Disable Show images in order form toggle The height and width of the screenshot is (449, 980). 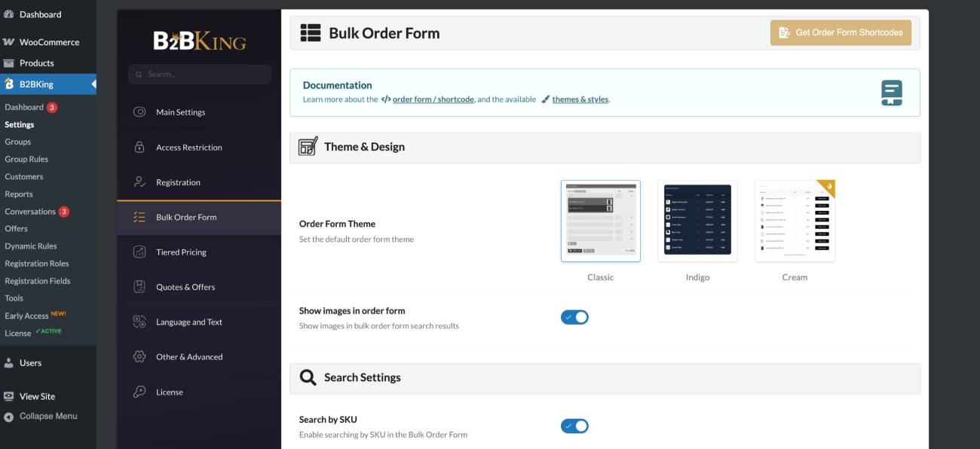574,317
